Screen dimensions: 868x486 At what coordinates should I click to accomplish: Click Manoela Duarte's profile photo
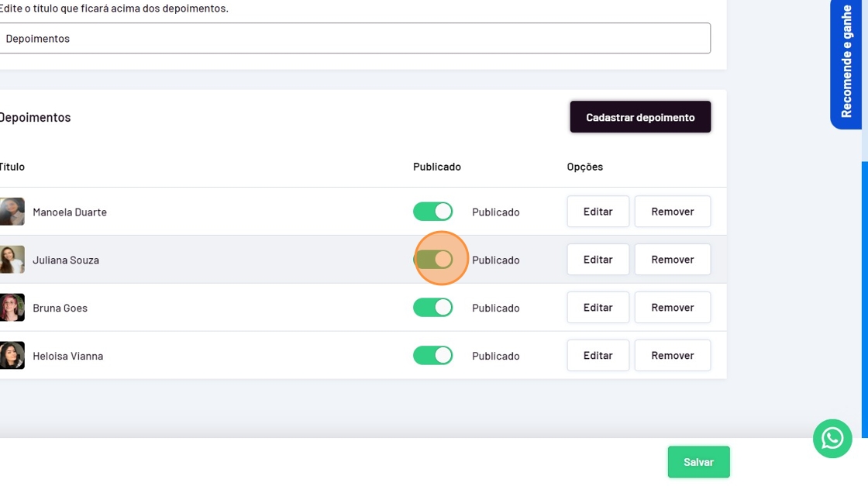pyautogui.click(x=12, y=212)
